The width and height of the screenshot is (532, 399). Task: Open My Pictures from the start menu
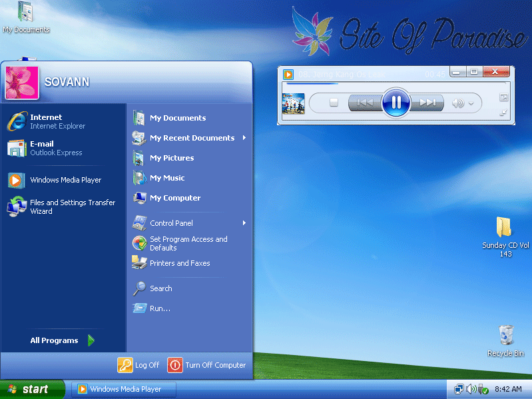[190, 158]
